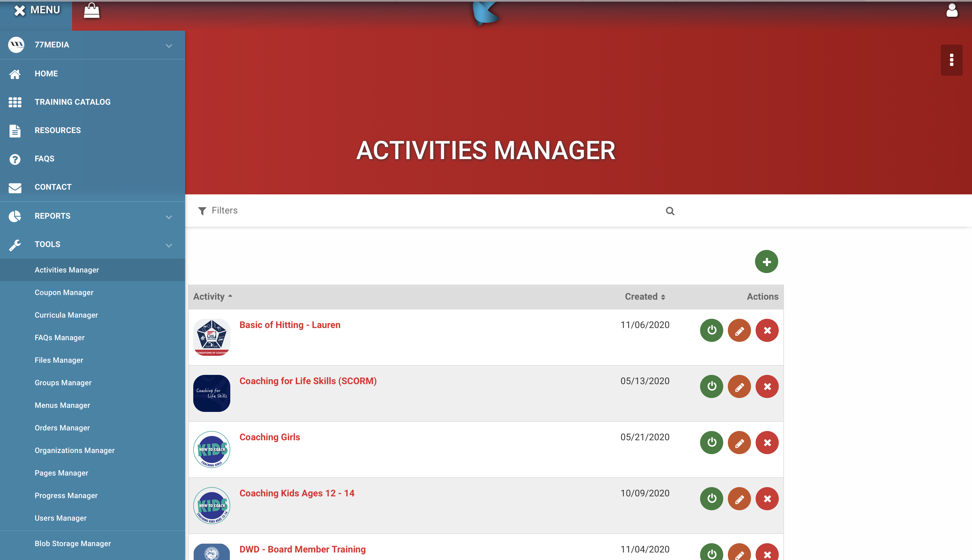972x560 pixels.
Task: Edit Coaching Girls with pencil icon
Action: 739,443
